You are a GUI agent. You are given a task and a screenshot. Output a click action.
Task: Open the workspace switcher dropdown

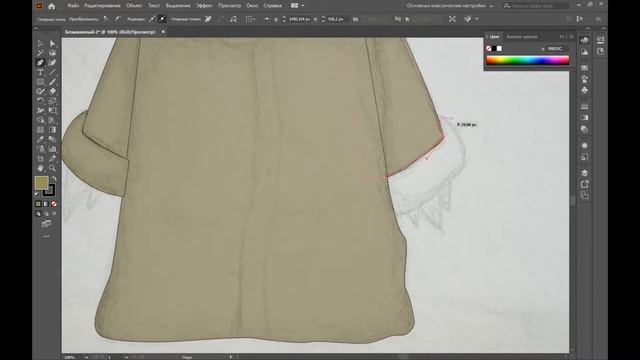click(x=450, y=6)
